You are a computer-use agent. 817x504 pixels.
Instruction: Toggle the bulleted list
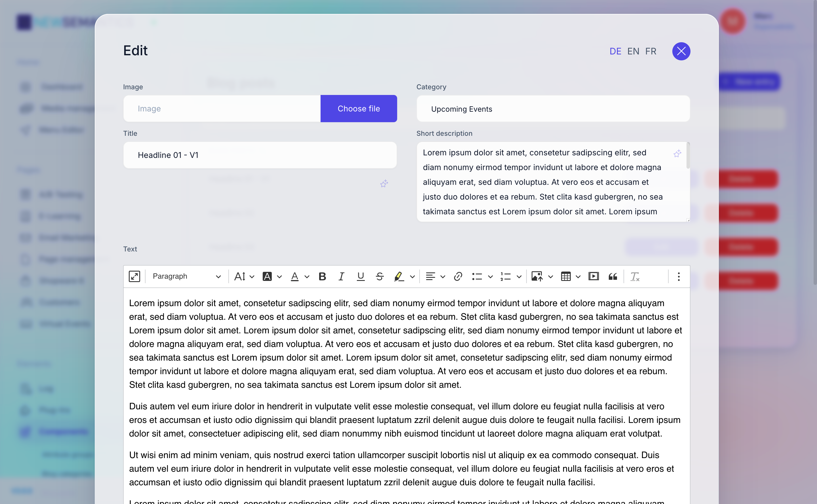pyautogui.click(x=477, y=276)
